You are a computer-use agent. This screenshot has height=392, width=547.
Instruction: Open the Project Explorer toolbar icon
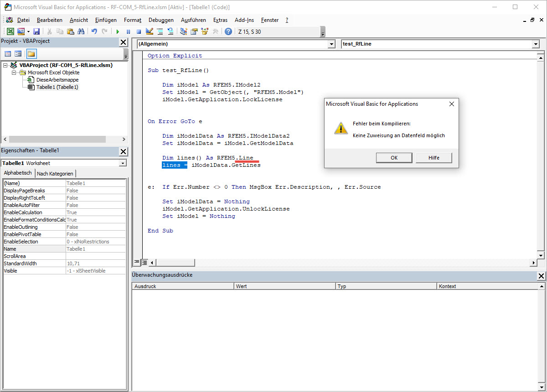[x=183, y=31]
